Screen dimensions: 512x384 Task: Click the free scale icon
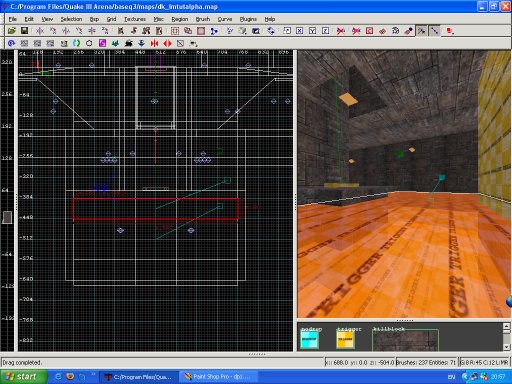287,31
